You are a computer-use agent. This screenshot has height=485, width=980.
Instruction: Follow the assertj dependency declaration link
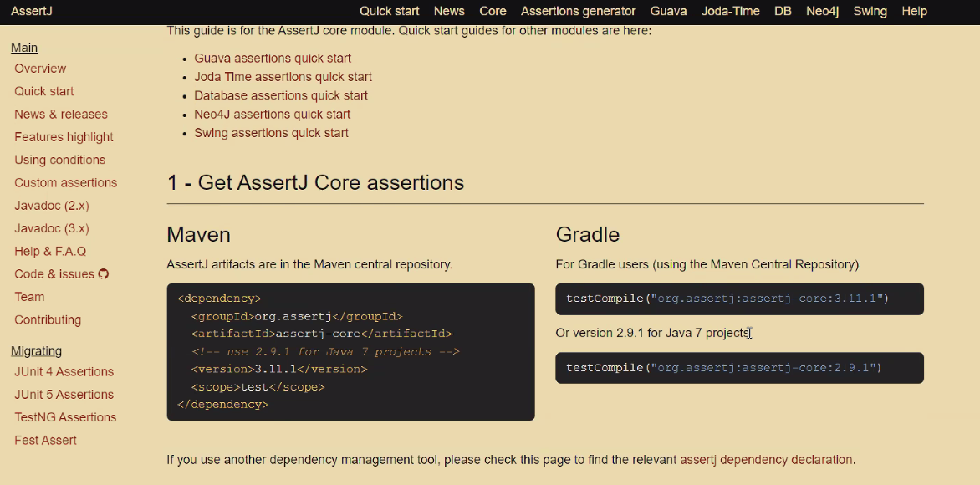click(766, 459)
